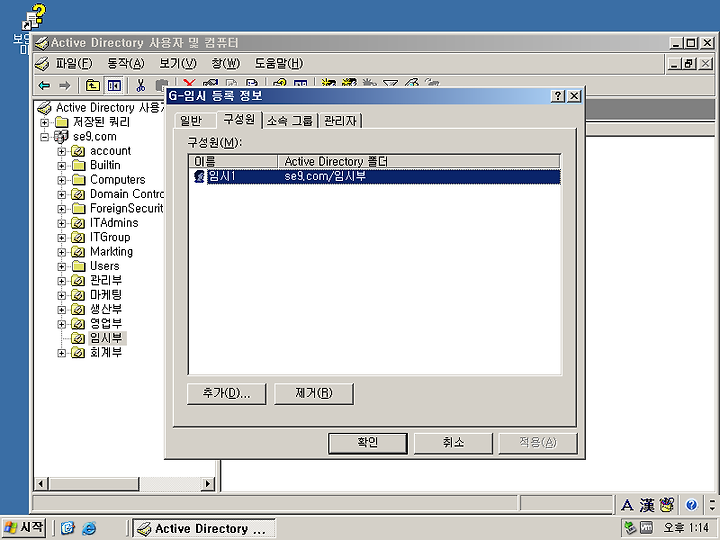Sort by Active Directory 폴더 column header
Image resolution: width=720 pixels, height=540 pixels.
[419, 162]
